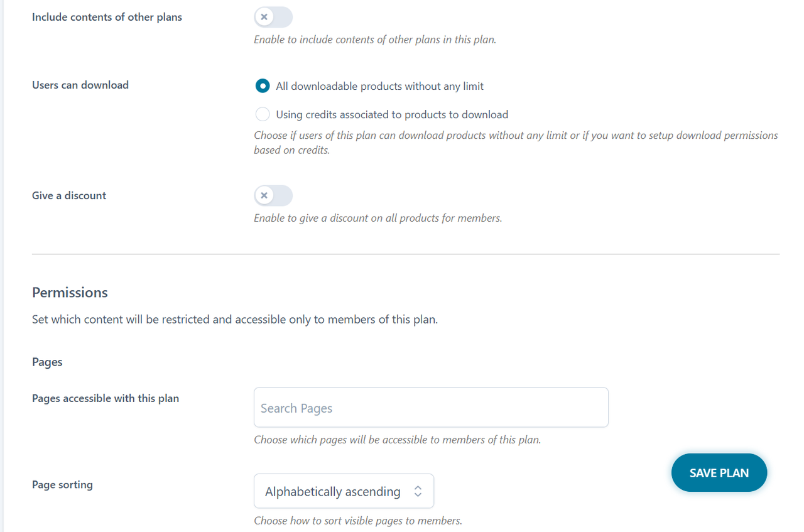Click the Search Pages input field

[x=431, y=408]
